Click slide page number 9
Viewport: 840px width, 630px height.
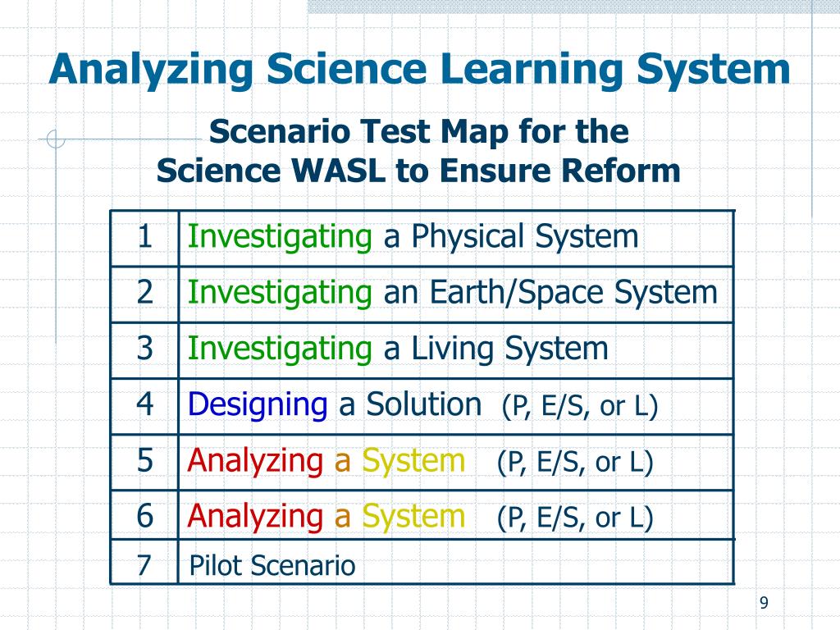[764, 603]
